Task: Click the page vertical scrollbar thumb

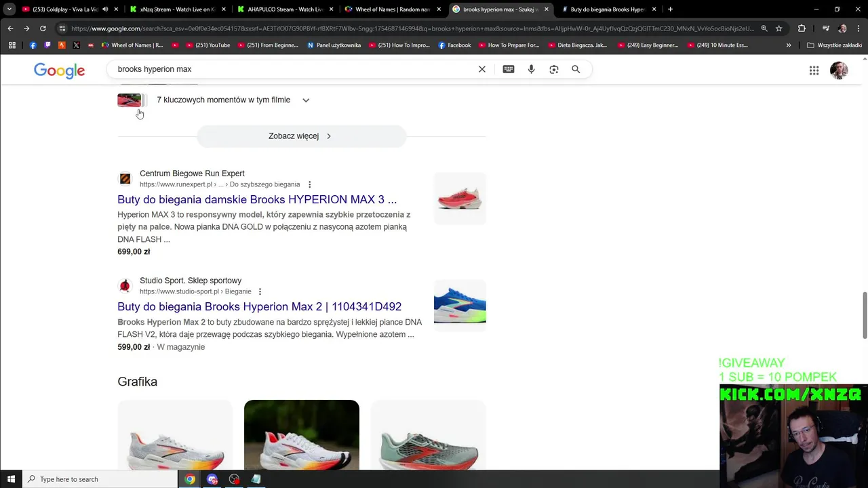Action: pyautogui.click(x=865, y=315)
